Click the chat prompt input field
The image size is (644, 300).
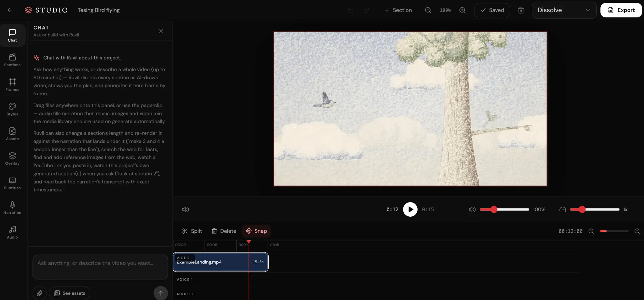[100, 267]
